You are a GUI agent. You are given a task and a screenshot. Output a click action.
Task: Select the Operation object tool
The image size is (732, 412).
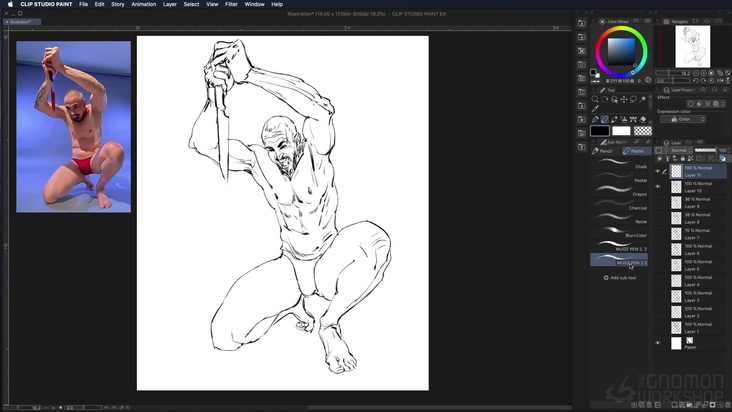point(614,99)
